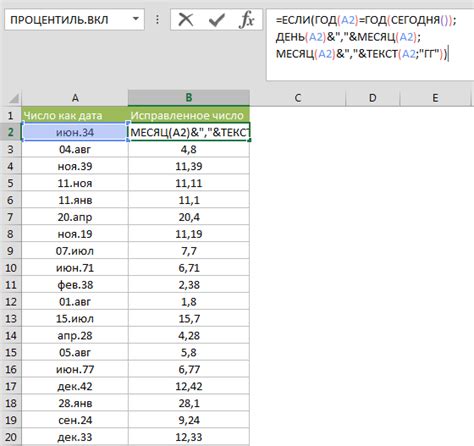Select row 10 header
The image size is (474, 446).
point(11,268)
